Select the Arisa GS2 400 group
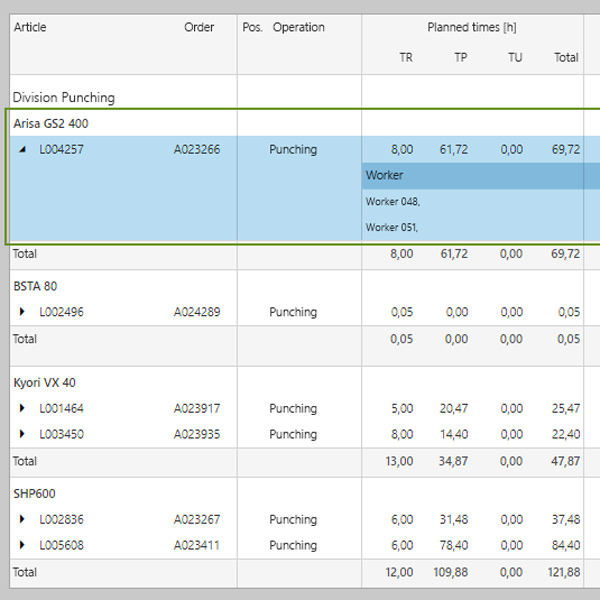600x600 pixels. [51, 123]
